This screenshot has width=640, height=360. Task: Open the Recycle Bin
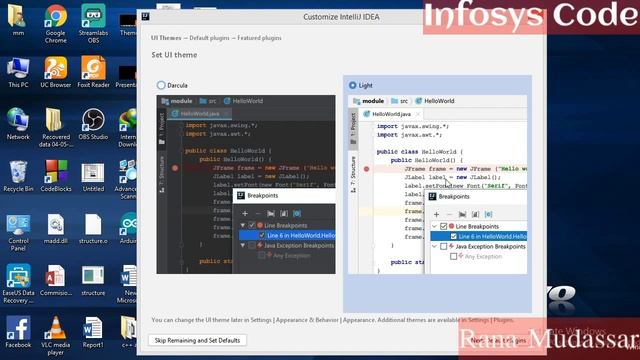pos(18,176)
